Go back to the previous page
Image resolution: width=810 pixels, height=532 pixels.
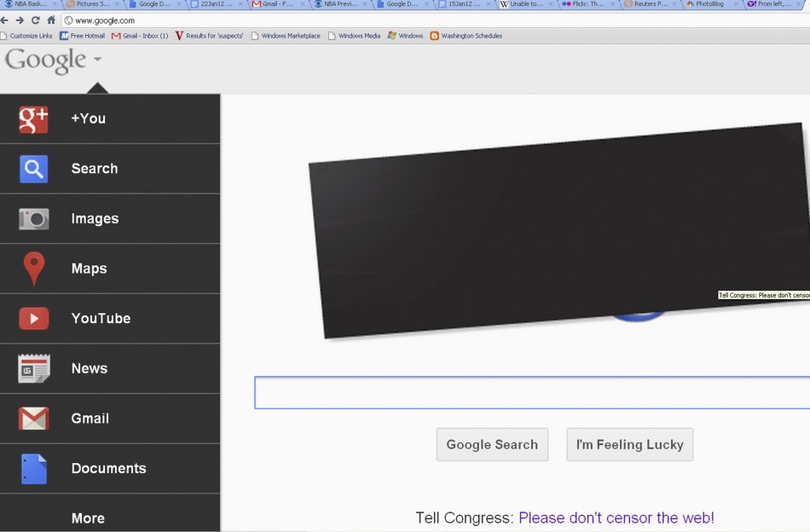pyautogui.click(x=4, y=20)
